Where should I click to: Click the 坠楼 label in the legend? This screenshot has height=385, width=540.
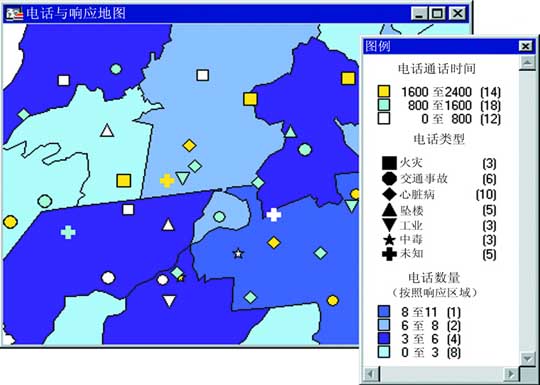(412, 210)
